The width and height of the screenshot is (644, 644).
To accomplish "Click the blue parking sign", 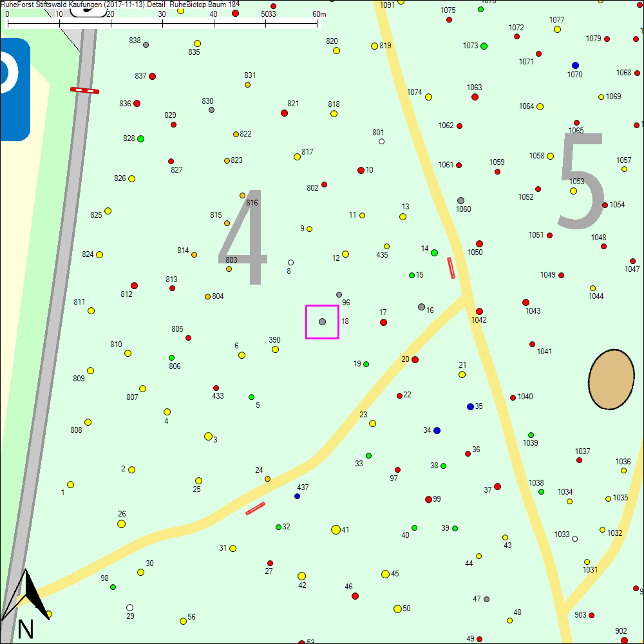I will (14, 89).
